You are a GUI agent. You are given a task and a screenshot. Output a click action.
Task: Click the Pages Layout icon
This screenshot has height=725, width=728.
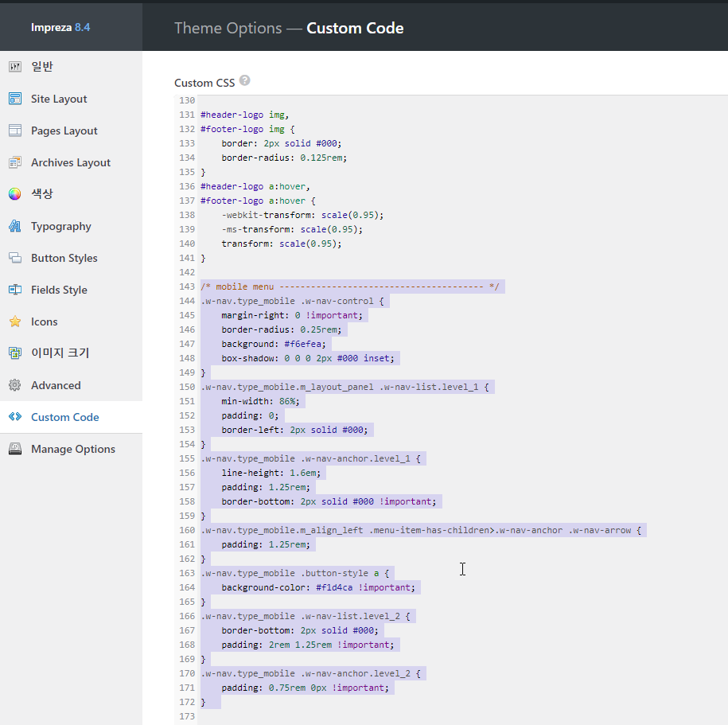click(x=15, y=131)
